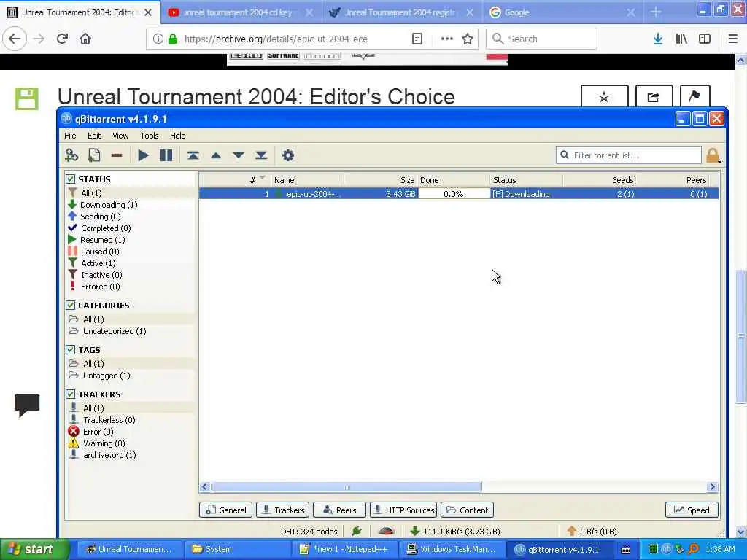Screen dimensions: 747x560
Task: Move torrent to top of queue
Action: pos(193,155)
